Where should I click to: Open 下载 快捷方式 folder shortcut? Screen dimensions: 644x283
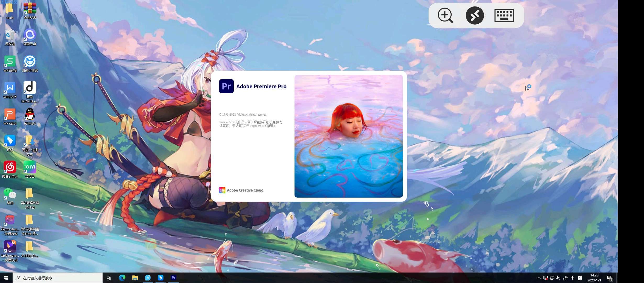[30, 145]
